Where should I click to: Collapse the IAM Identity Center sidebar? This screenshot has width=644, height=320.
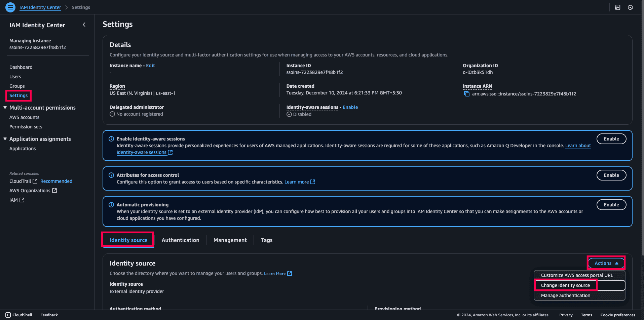click(84, 25)
